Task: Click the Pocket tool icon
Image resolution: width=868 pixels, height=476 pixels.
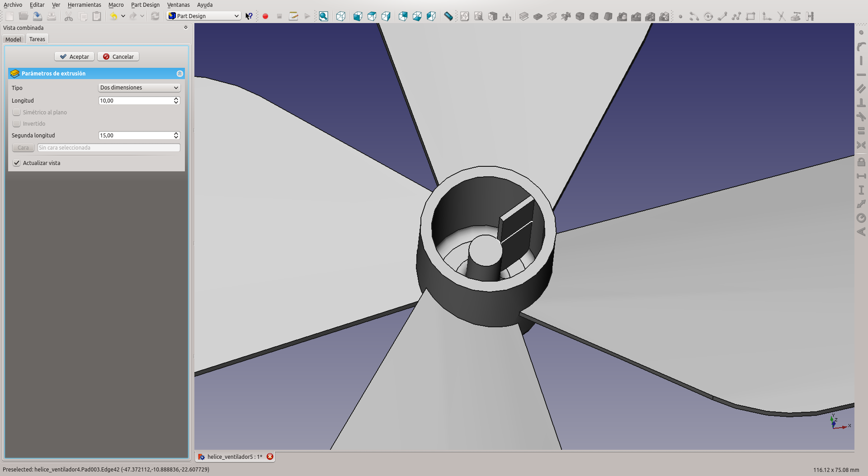Action: click(538, 16)
